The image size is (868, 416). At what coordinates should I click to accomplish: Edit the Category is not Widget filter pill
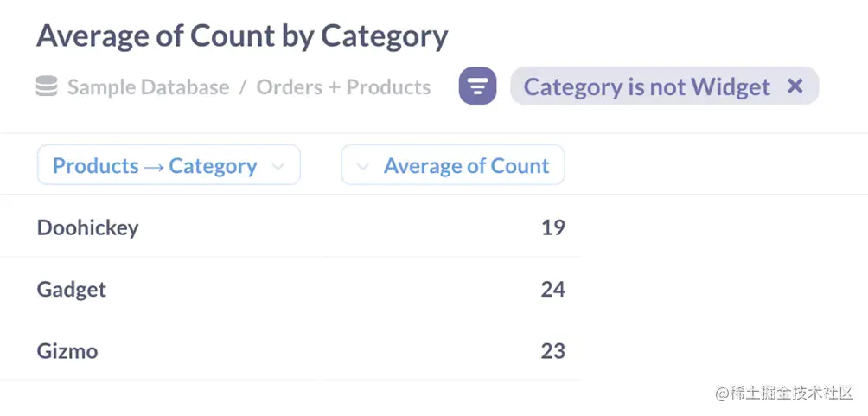coord(646,87)
